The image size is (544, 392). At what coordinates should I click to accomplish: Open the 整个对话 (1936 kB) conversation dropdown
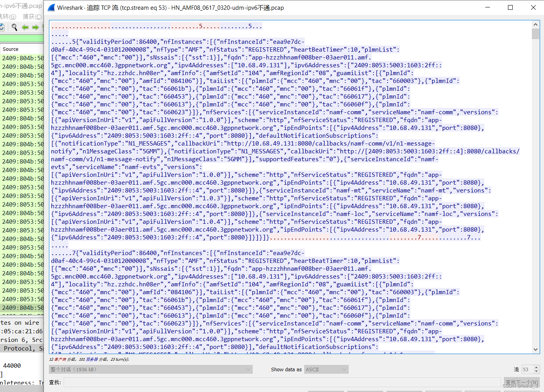pos(151,369)
